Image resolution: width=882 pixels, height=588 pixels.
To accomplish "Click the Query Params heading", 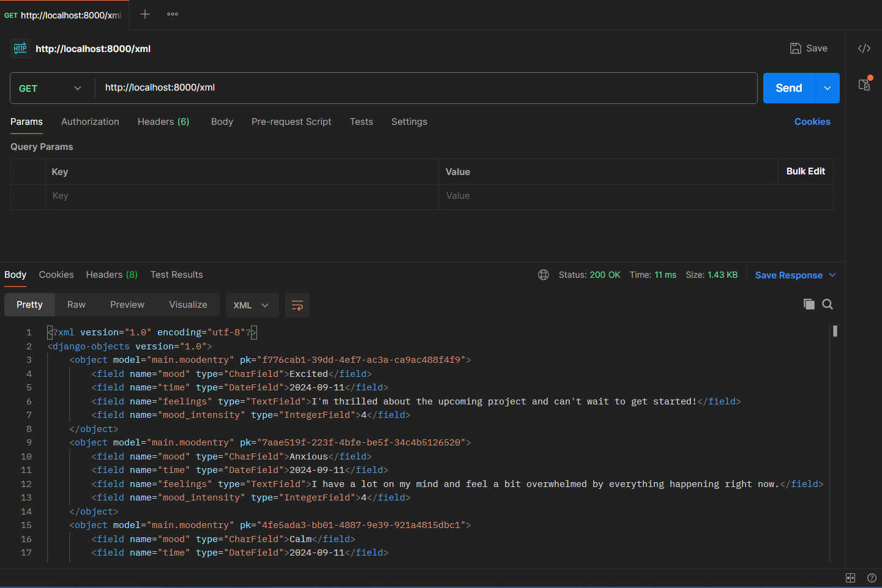I will pos(42,147).
